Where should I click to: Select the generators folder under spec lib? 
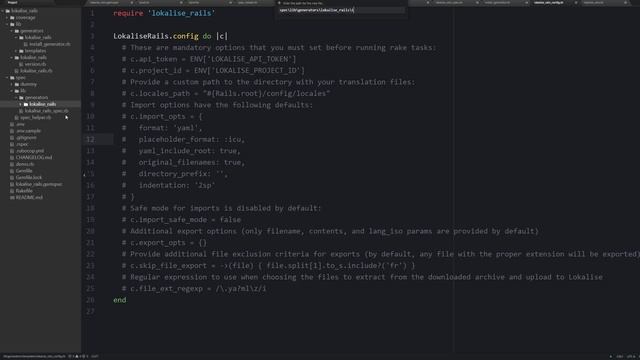36,98
